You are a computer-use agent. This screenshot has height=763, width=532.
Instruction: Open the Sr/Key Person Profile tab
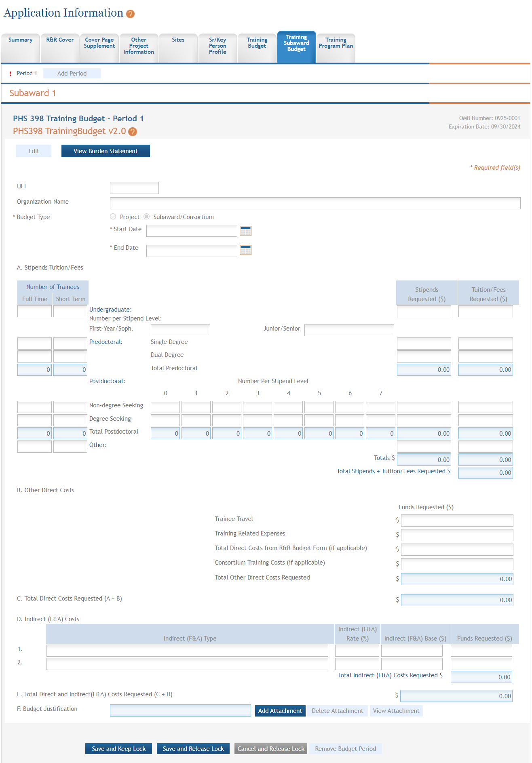(x=217, y=46)
